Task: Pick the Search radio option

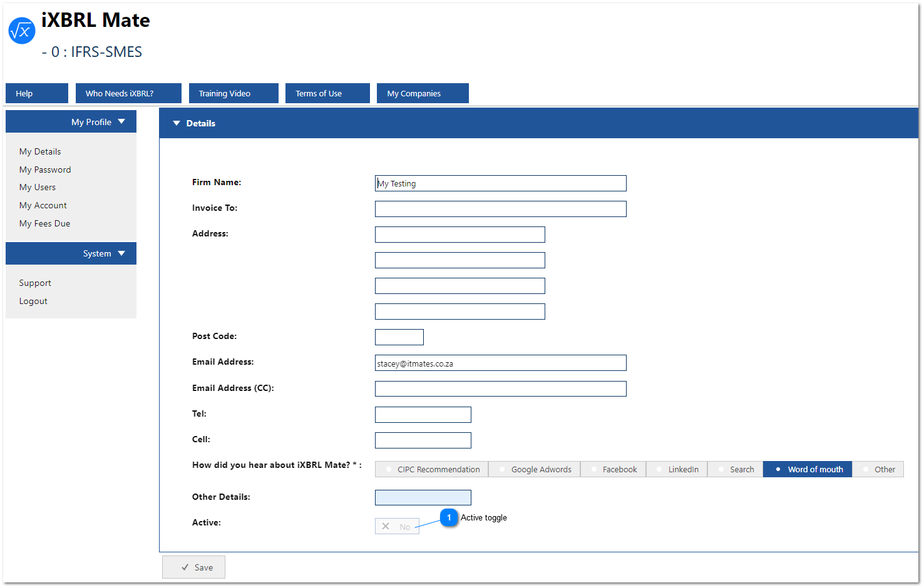Action: click(736, 469)
